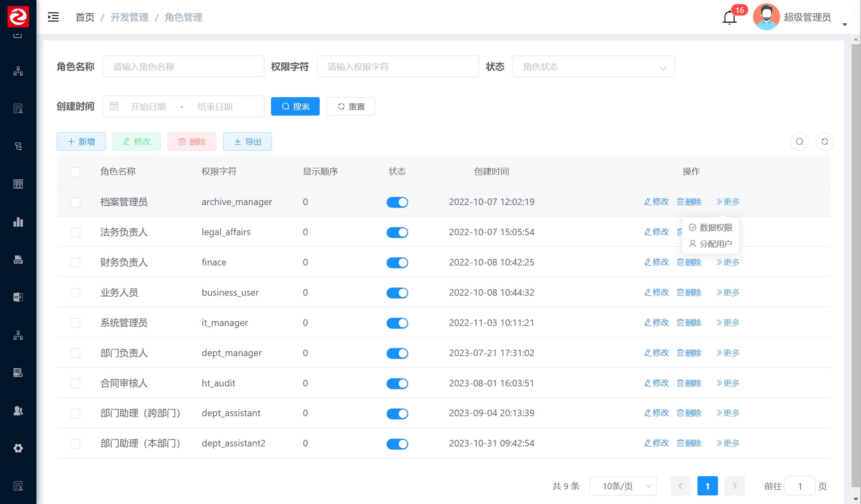861x504 pixels.
Task: Open the document search icon at the top of the sidebar
Action: coord(18,109)
